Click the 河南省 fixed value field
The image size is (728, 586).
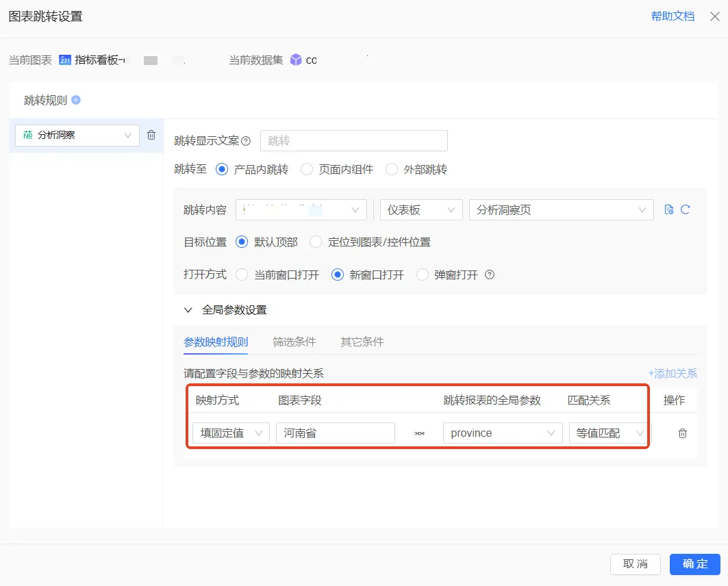(x=336, y=433)
